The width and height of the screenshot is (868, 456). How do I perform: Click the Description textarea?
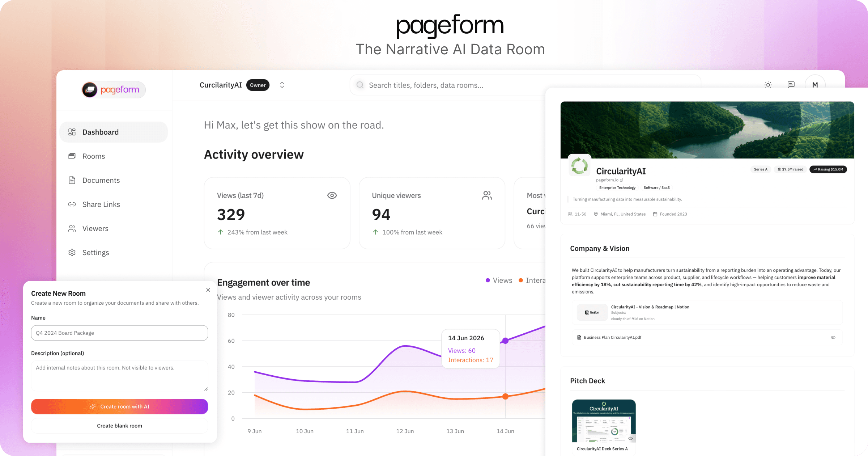point(119,376)
